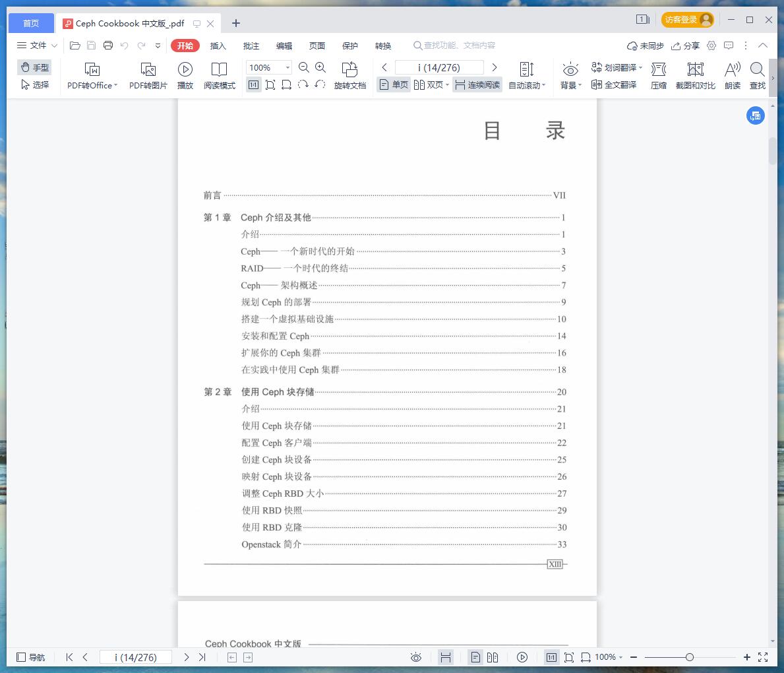This screenshot has height=673, width=784.
Task: Collapse the ribbon with the top-right chevron
Action: (762, 46)
